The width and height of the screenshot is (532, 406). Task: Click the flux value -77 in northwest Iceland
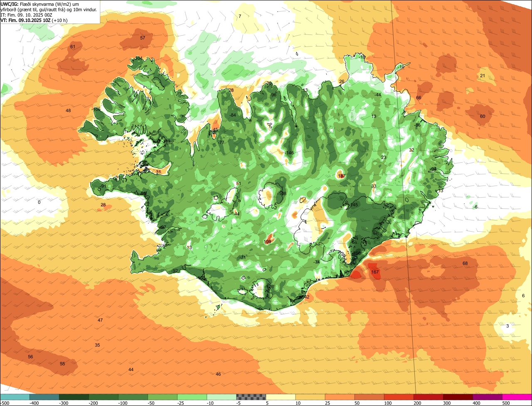221,142
